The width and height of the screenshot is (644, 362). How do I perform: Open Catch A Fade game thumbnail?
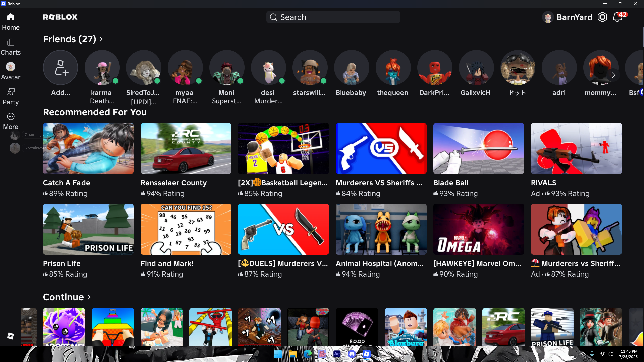[88, 148]
